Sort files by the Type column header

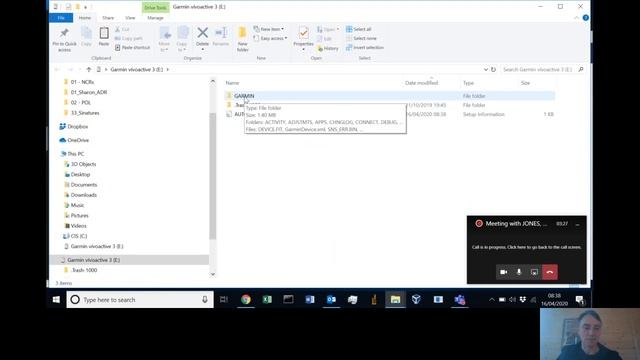pyautogui.click(x=469, y=83)
